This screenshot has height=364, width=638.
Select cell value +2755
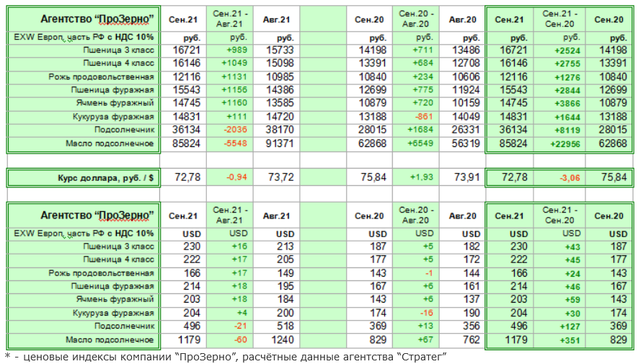click(567, 64)
